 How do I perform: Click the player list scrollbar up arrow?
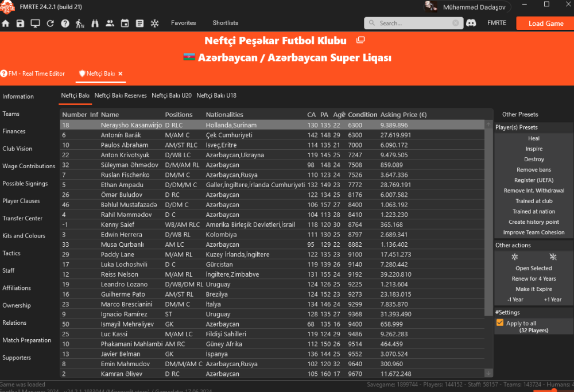(x=488, y=125)
